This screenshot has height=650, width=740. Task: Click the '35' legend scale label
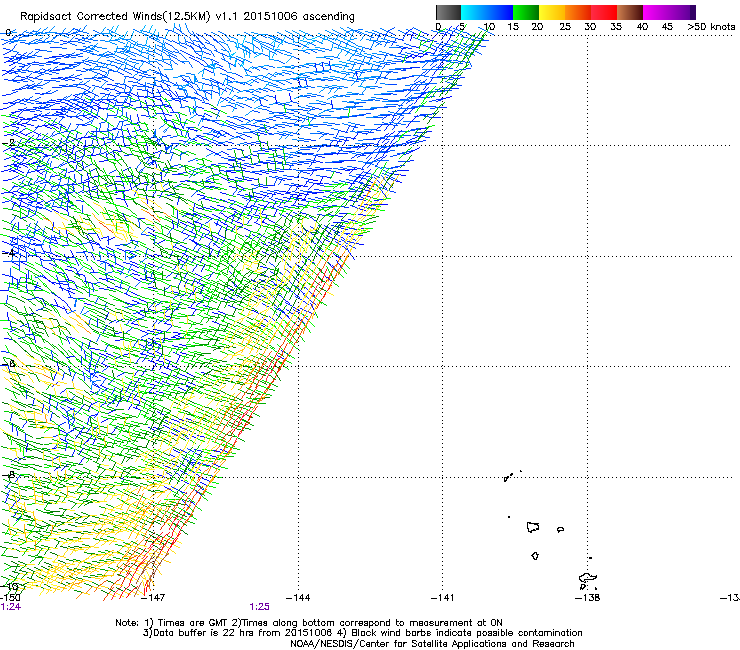click(616, 26)
